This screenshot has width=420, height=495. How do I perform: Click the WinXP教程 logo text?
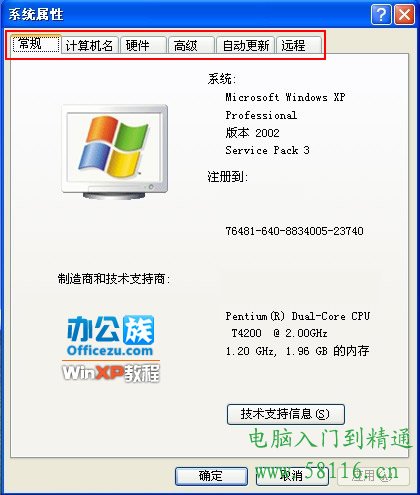pyautogui.click(x=111, y=372)
